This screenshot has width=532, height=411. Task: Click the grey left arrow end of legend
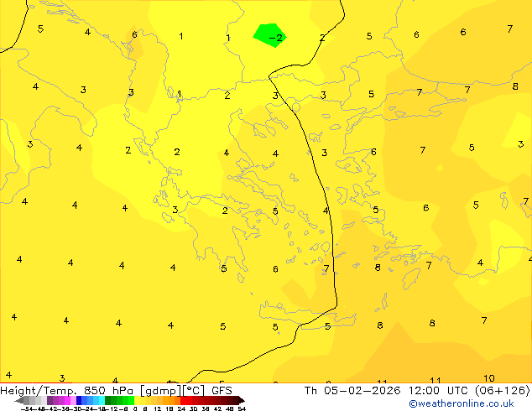tap(19, 401)
